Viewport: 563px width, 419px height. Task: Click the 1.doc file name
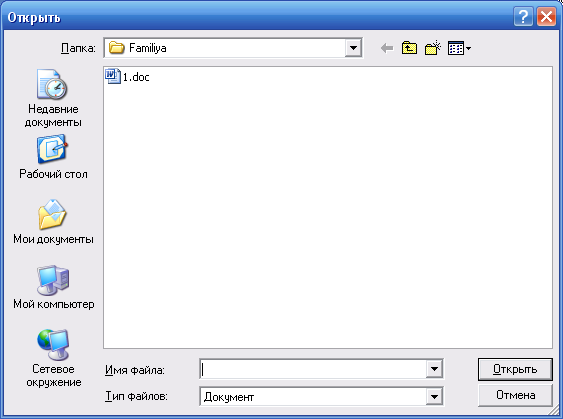coord(136,77)
